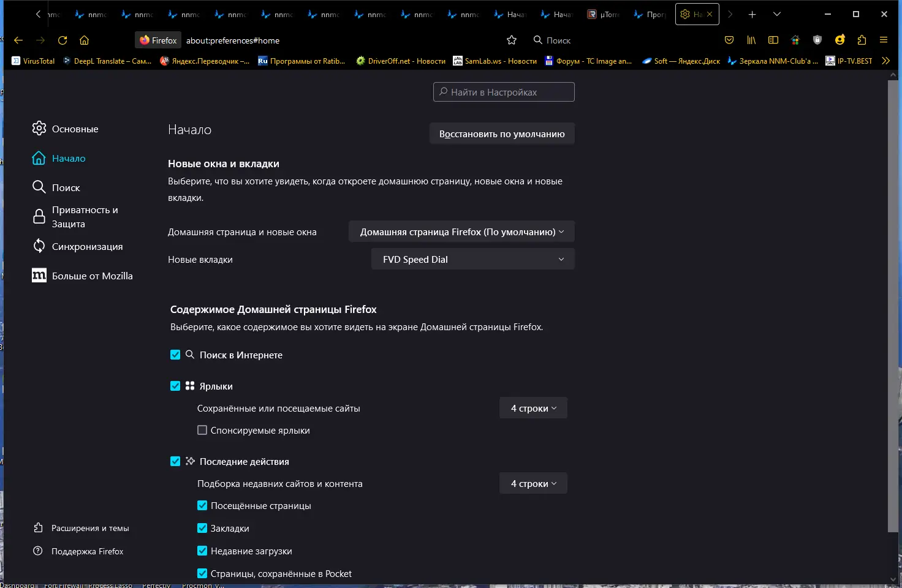Viewport: 902px width, 588px height.
Task: Bookmark this page with the star icon
Action: (x=512, y=40)
